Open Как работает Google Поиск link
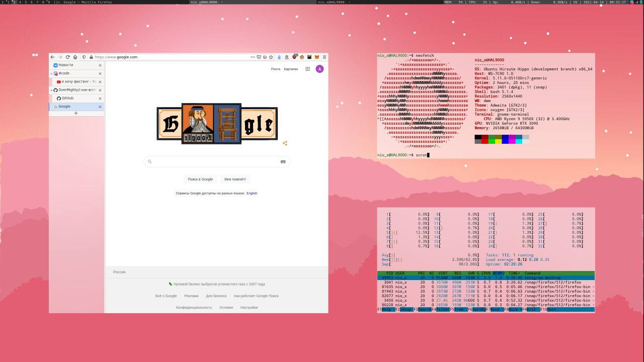This screenshot has width=644, height=362. [256, 296]
